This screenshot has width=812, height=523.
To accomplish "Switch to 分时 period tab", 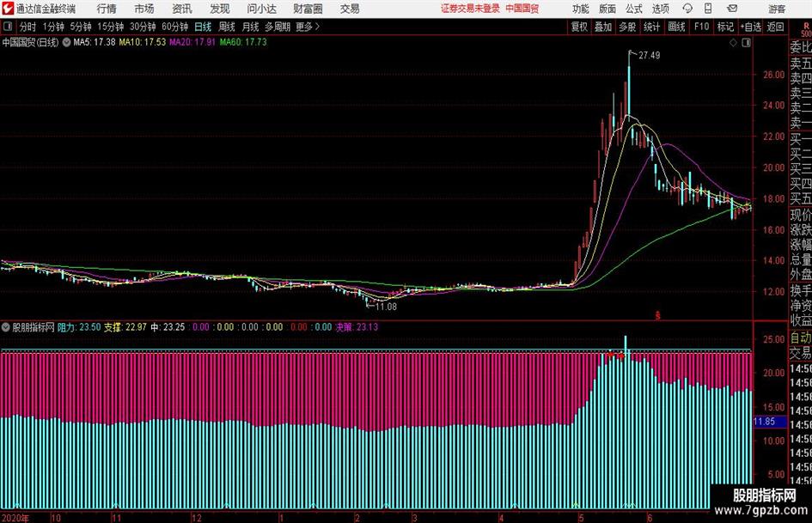I will point(28,27).
